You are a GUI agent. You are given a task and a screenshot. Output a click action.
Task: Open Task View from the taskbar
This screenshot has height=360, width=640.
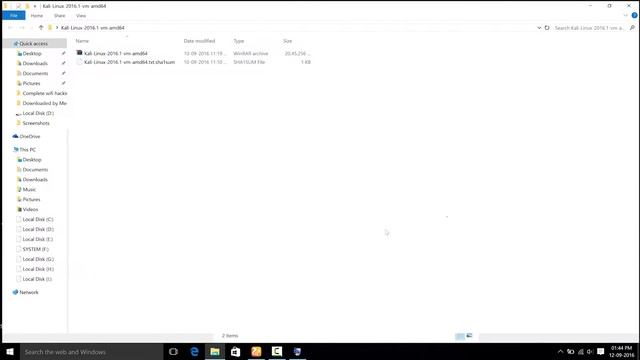click(173, 351)
